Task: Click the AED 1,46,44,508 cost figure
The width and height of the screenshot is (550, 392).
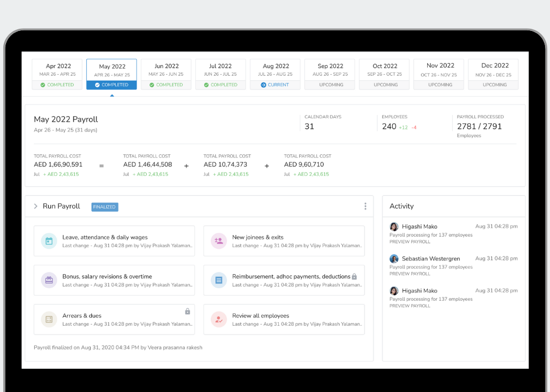Action: (x=148, y=164)
